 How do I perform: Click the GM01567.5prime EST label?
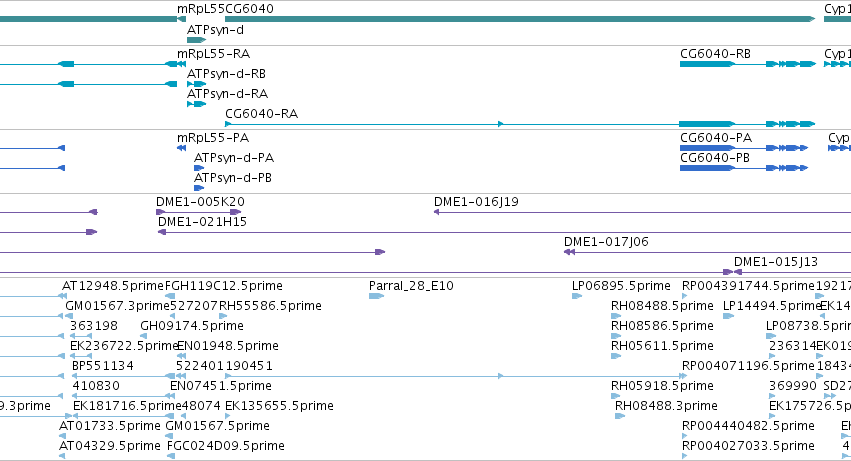point(217,427)
